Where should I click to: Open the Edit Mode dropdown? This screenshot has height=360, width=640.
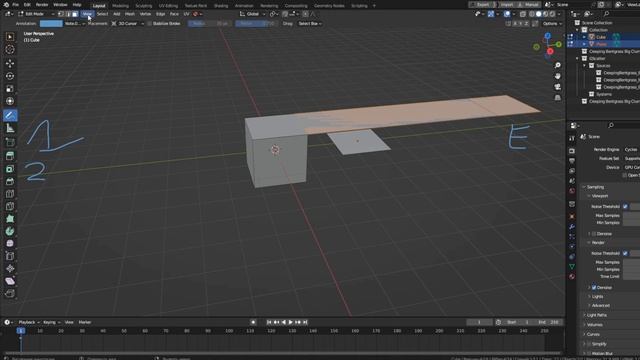point(36,14)
